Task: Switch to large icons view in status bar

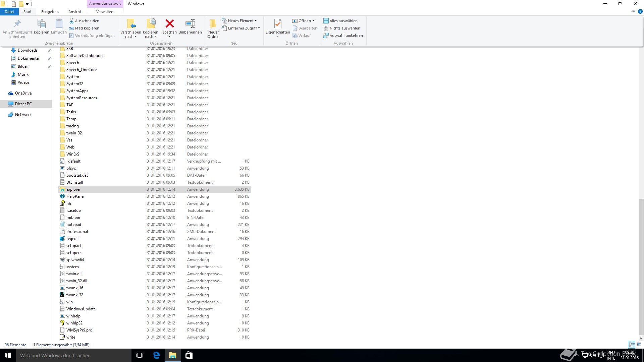Action: [x=639, y=345]
